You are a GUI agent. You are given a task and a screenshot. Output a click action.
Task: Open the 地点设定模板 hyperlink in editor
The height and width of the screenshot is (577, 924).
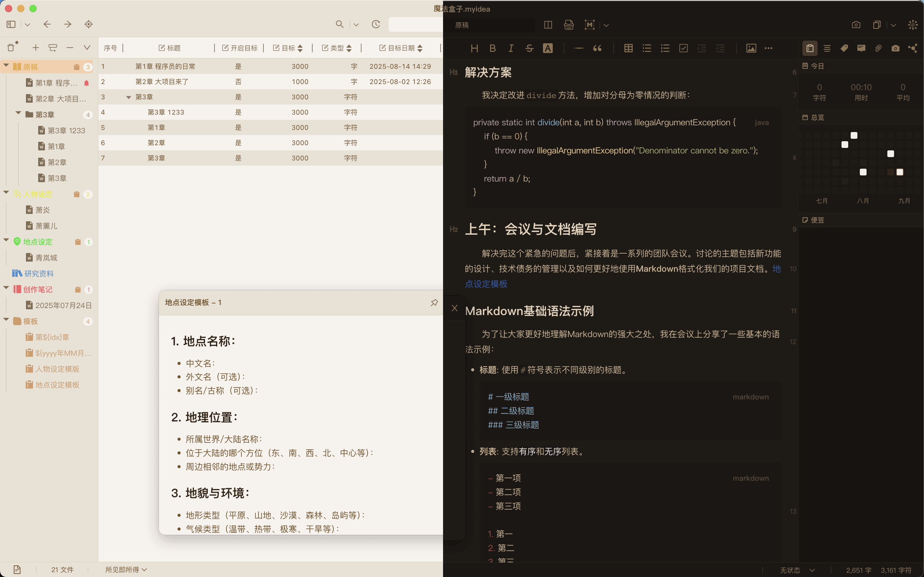click(x=486, y=284)
